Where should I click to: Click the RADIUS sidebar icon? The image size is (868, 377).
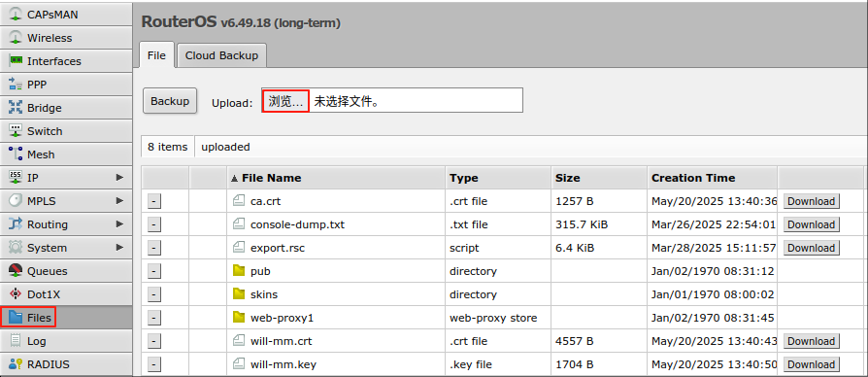coord(17,363)
